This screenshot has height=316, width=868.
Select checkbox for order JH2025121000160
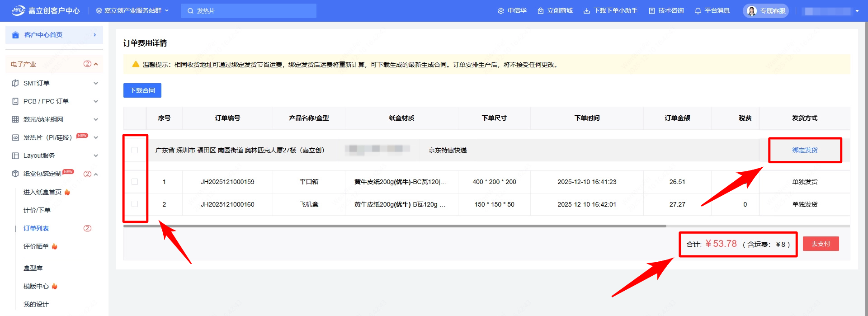pyautogui.click(x=135, y=204)
